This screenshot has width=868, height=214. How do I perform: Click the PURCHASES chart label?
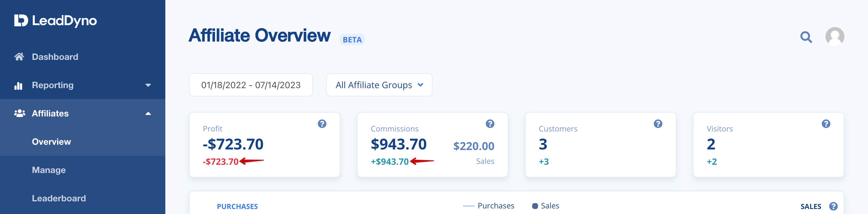[x=237, y=206]
